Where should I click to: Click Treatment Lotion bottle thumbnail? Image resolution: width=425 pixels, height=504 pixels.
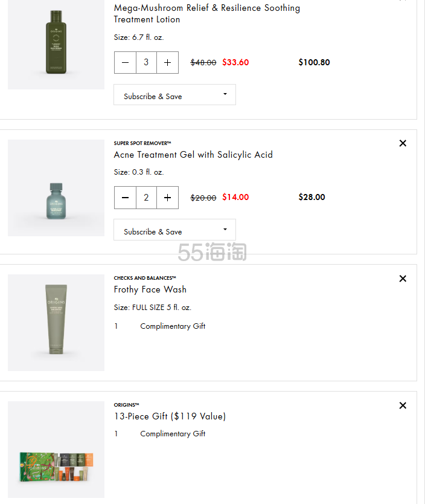(56, 42)
